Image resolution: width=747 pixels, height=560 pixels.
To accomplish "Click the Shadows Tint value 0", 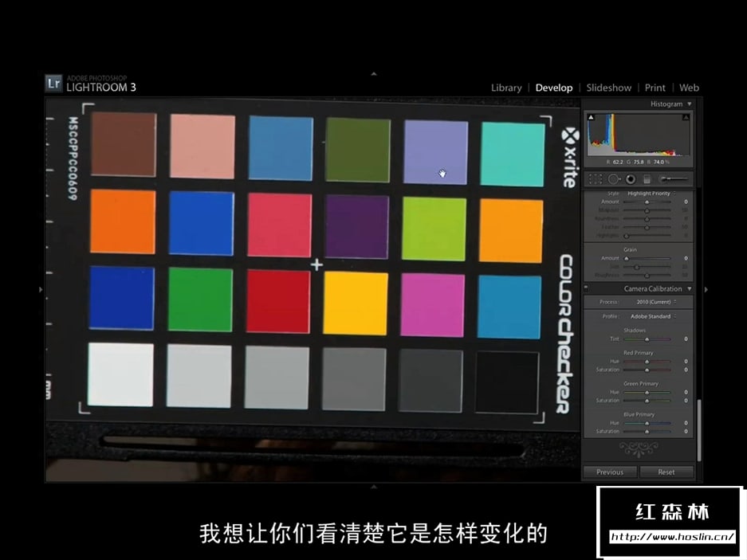I will 686,339.
